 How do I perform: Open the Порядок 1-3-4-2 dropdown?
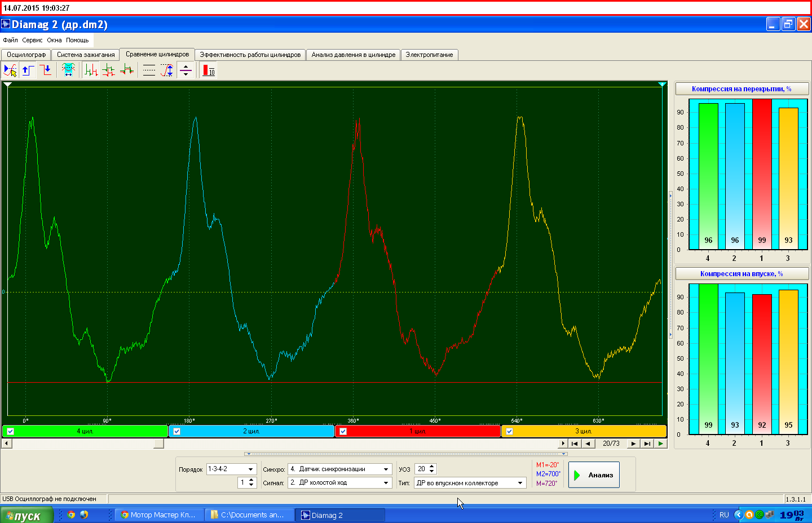[251, 469]
